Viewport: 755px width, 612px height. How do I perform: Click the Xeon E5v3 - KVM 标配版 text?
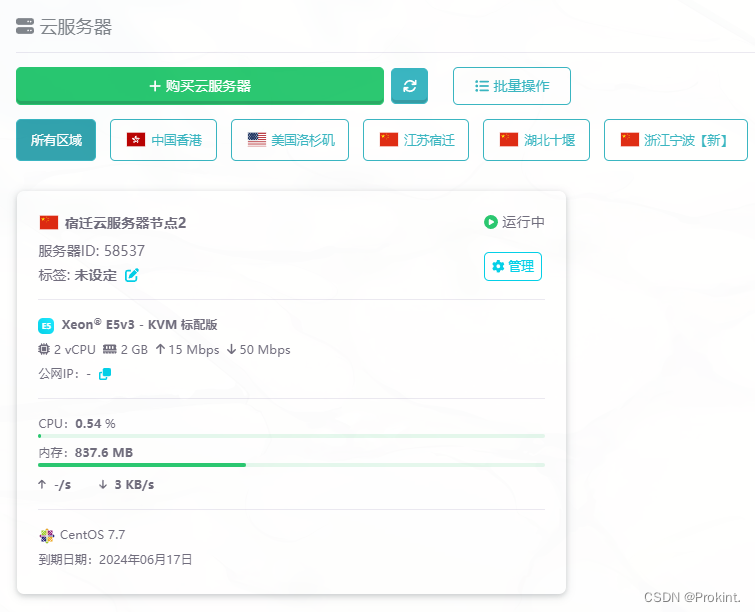[139, 325]
